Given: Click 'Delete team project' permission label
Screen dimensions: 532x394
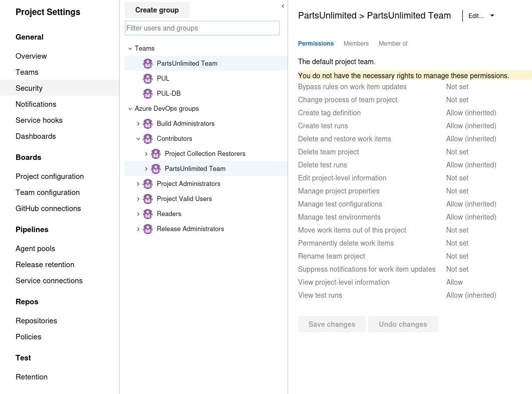Looking at the screenshot, I should coord(329,152).
